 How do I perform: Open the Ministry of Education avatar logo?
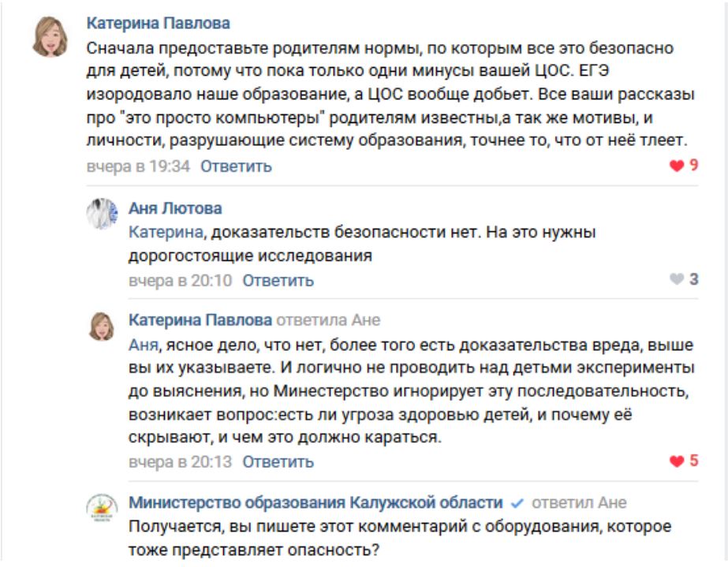tap(103, 508)
